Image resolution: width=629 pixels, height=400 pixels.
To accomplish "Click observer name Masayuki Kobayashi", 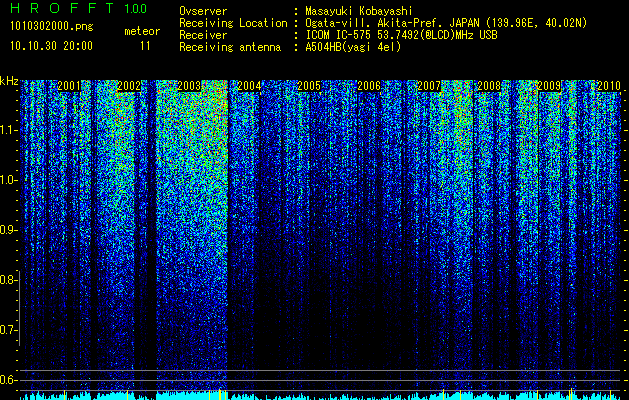I will click(359, 11).
